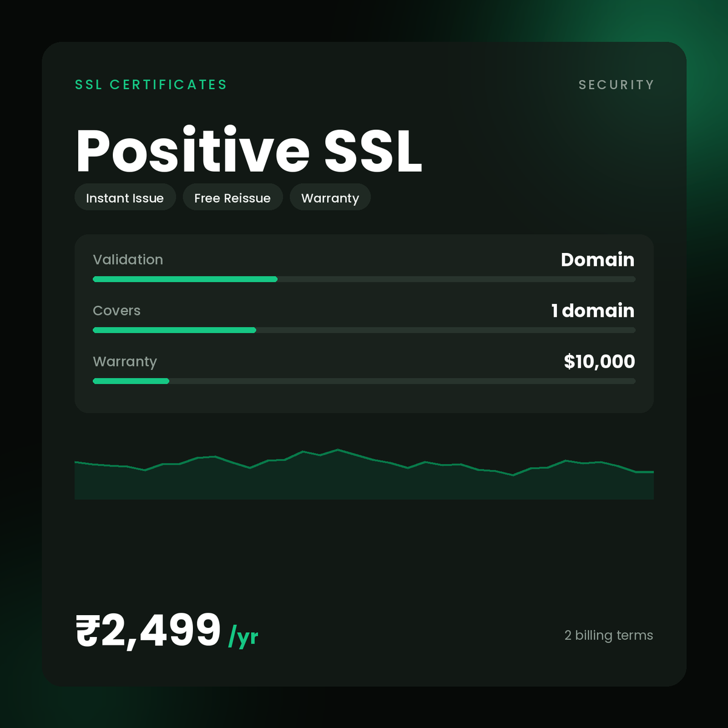Click the Free Reissue tag
Viewport: 728px width, 728px height.
232,197
